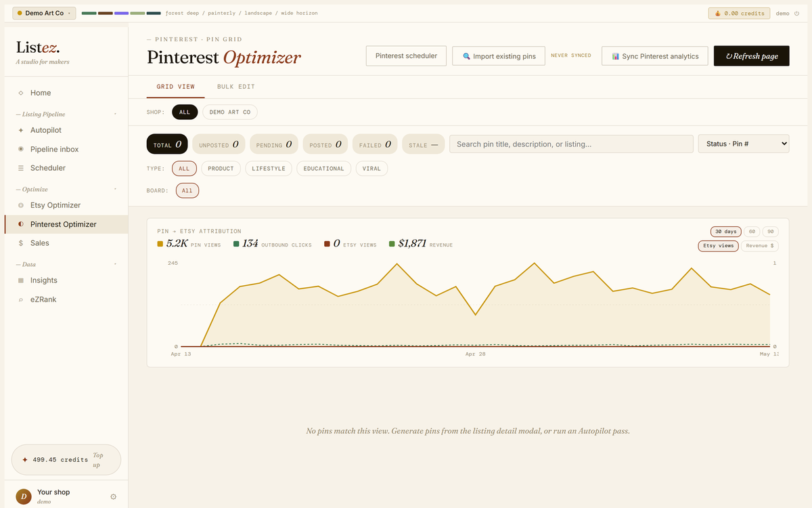This screenshot has height=508, width=812.
Task: Click the brown palette swatch in header
Action: 105,13
